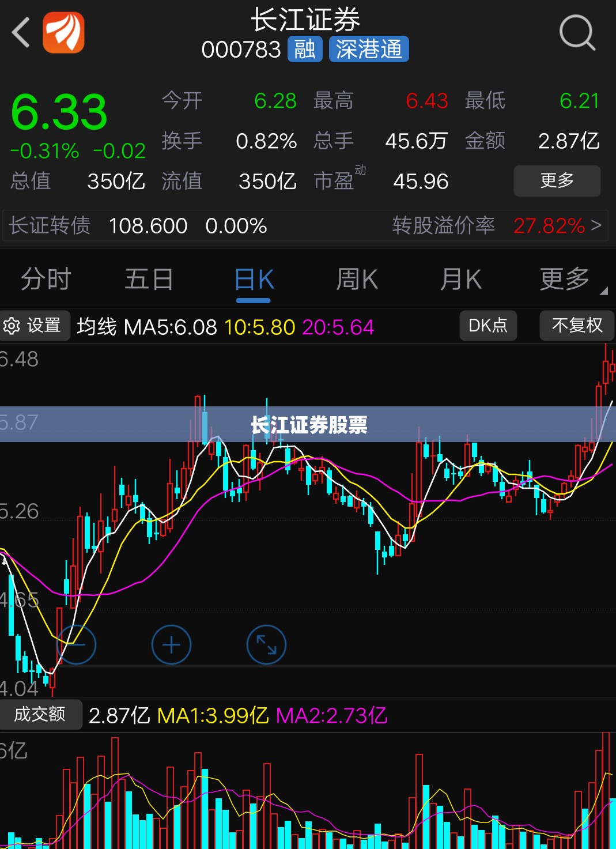Switch to the 周K tab
616x849 pixels.
357,280
